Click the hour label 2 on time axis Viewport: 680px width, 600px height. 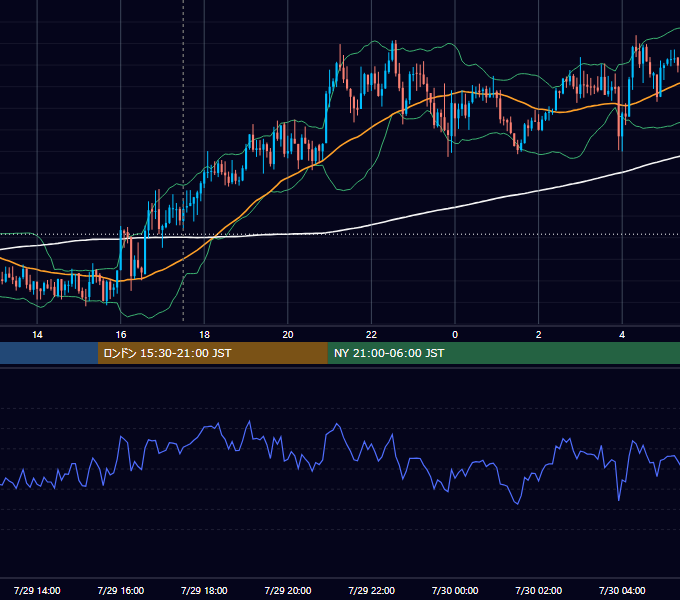539,335
